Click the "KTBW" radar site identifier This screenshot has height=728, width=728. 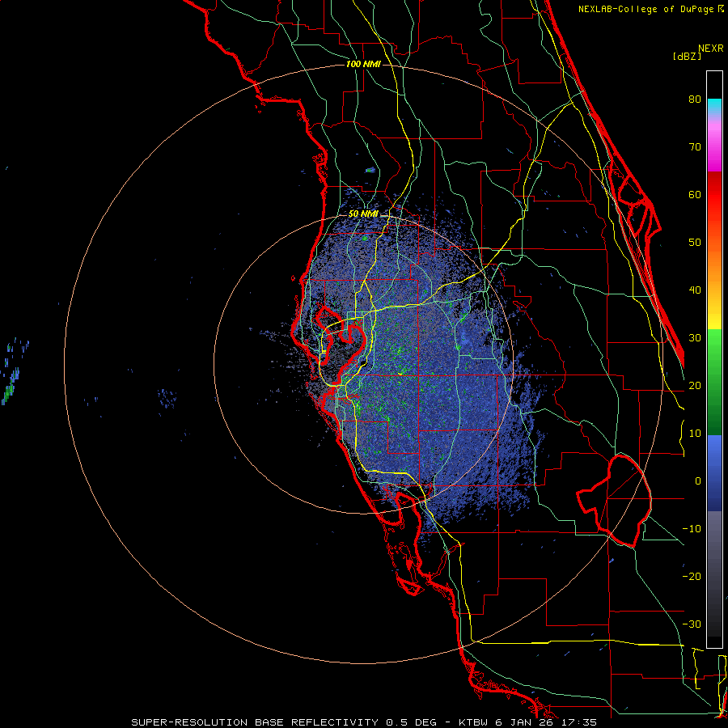tap(475, 722)
